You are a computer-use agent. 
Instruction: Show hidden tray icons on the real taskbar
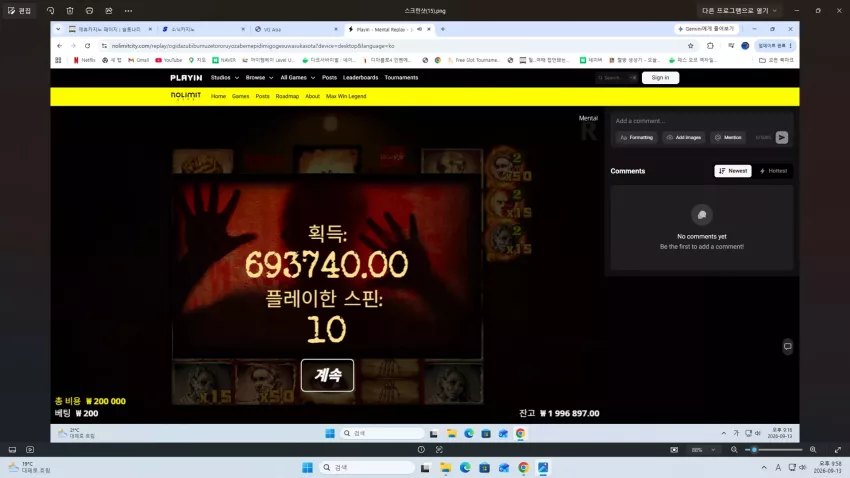(x=764, y=467)
